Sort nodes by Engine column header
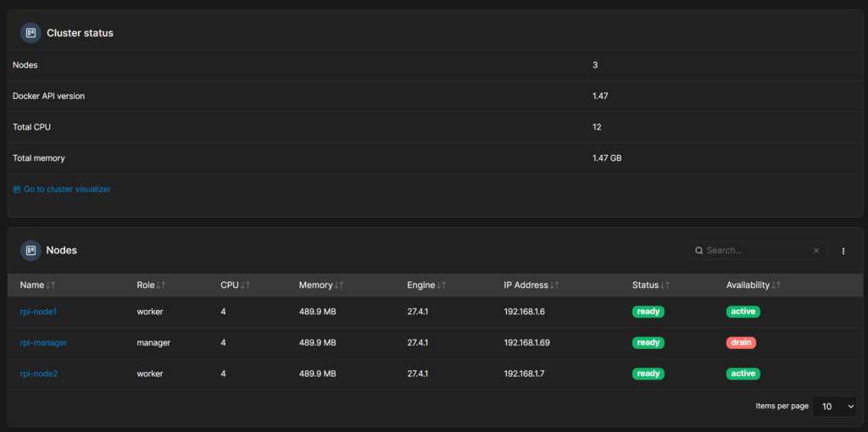This screenshot has height=432, width=868. tap(426, 285)
